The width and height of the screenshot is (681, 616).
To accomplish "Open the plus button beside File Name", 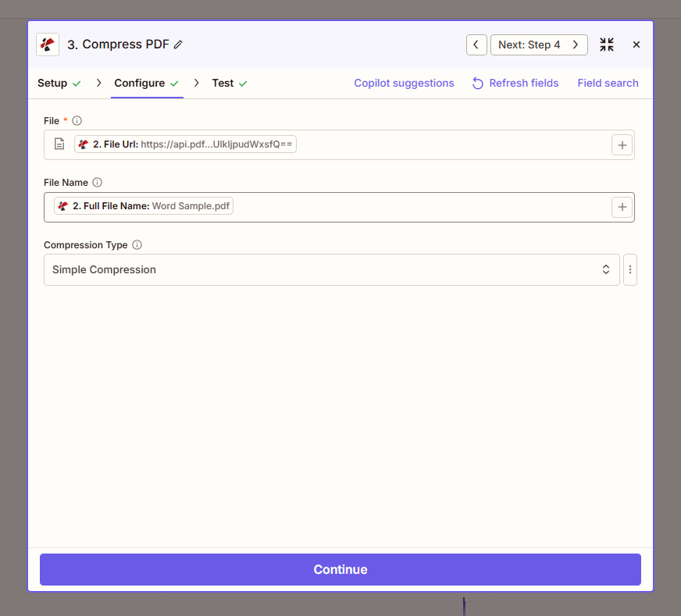I will pyautogui.click(x=622, y=206).
